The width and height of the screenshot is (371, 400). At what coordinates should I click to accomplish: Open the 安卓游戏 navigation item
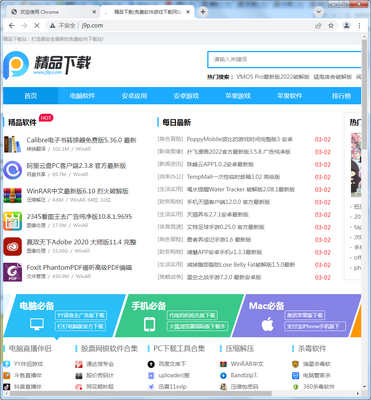tap(186, 96)
